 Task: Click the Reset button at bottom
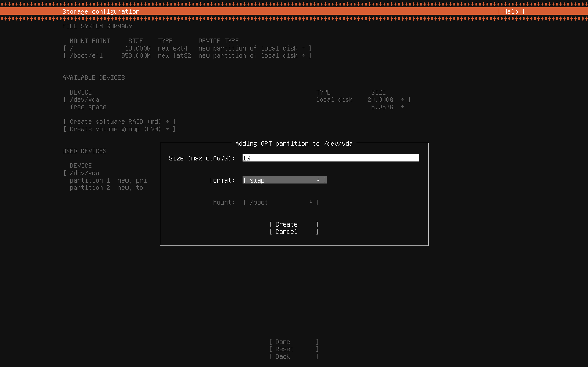point(294,349)
